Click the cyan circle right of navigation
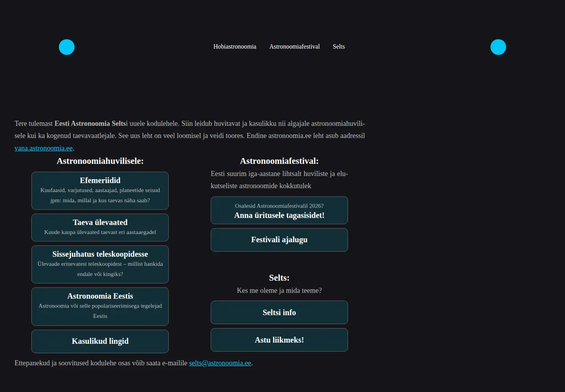The width and height of the screenshot is (565, 392). pos(498,47)
